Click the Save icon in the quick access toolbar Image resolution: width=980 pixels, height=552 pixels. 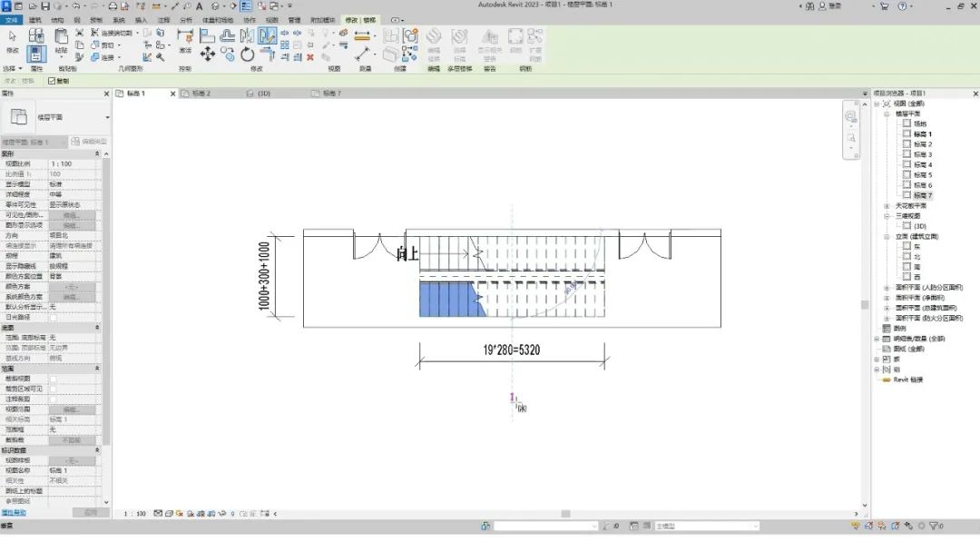pos(45,5)
